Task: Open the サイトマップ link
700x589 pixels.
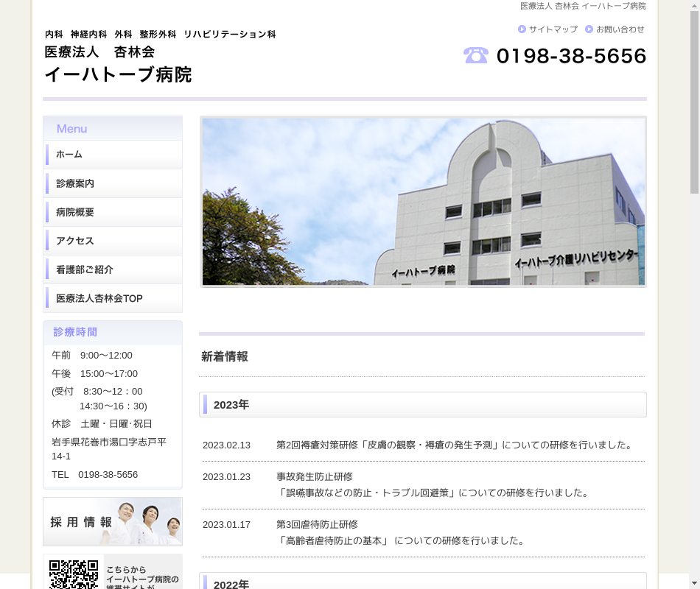Action: 553,29
